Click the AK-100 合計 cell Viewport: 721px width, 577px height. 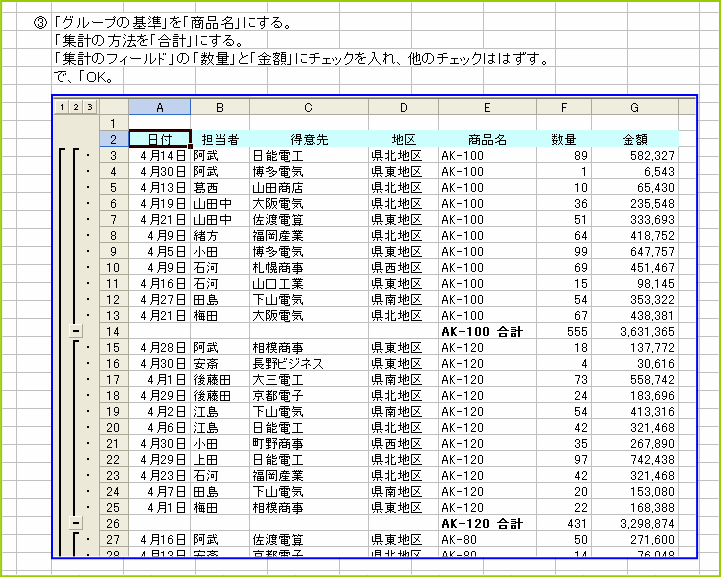click(487, 331)
